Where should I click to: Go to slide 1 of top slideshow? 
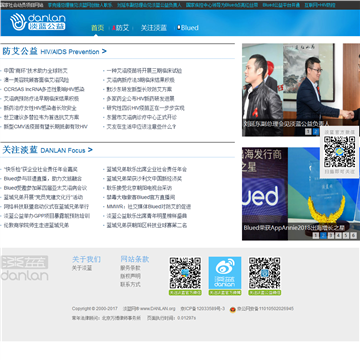pyautogui.click(x=308, y=132)
